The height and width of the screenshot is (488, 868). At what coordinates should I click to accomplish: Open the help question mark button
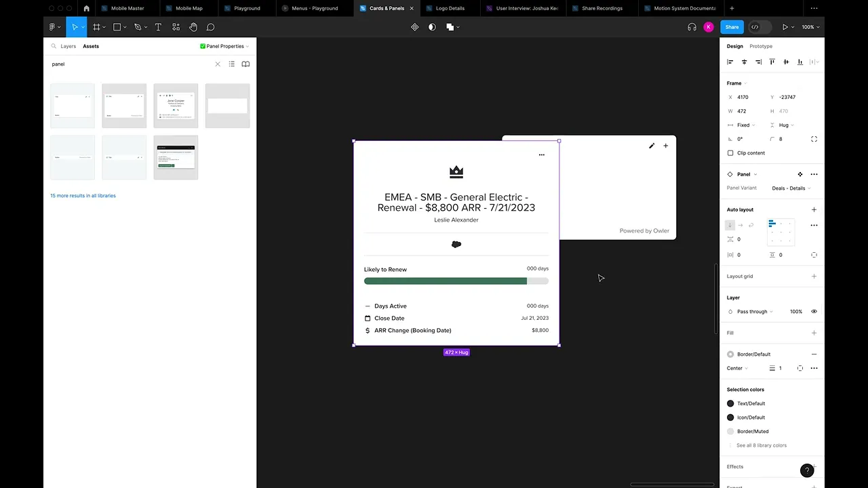click(806, 470)
